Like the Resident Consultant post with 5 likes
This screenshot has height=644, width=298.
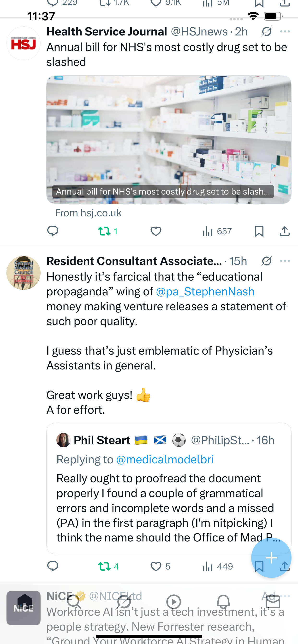[156, 567]
